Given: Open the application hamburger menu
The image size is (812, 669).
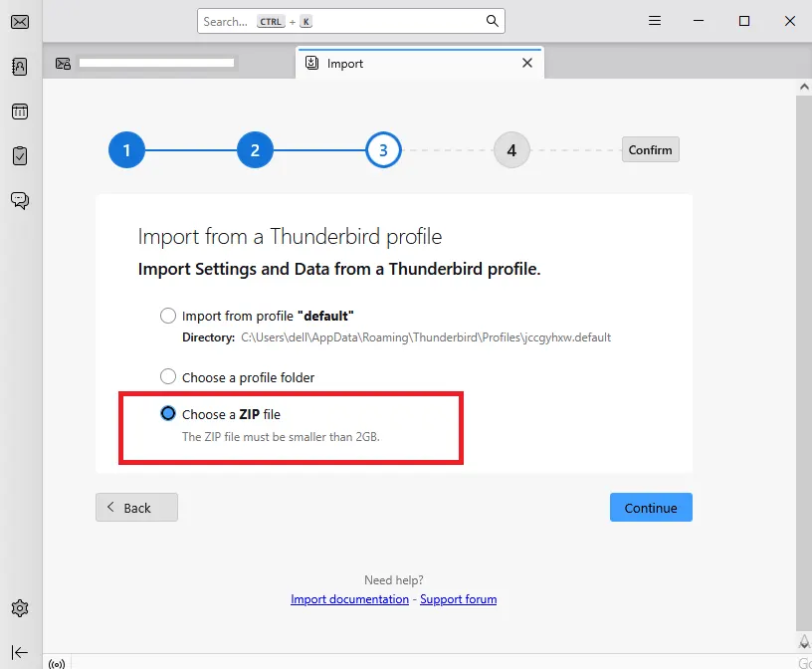Looking at the screenshot, I should click(655, 20).
